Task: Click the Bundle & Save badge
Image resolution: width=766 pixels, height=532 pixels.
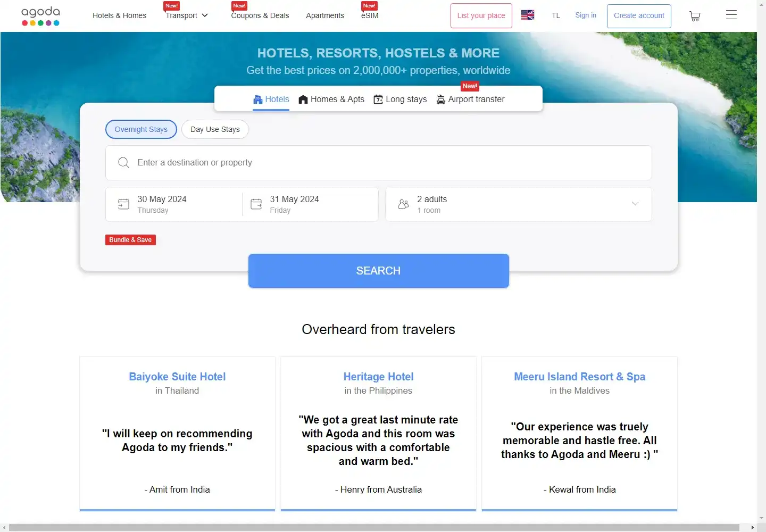Action: pyautogui.click(x=130, y=240)
